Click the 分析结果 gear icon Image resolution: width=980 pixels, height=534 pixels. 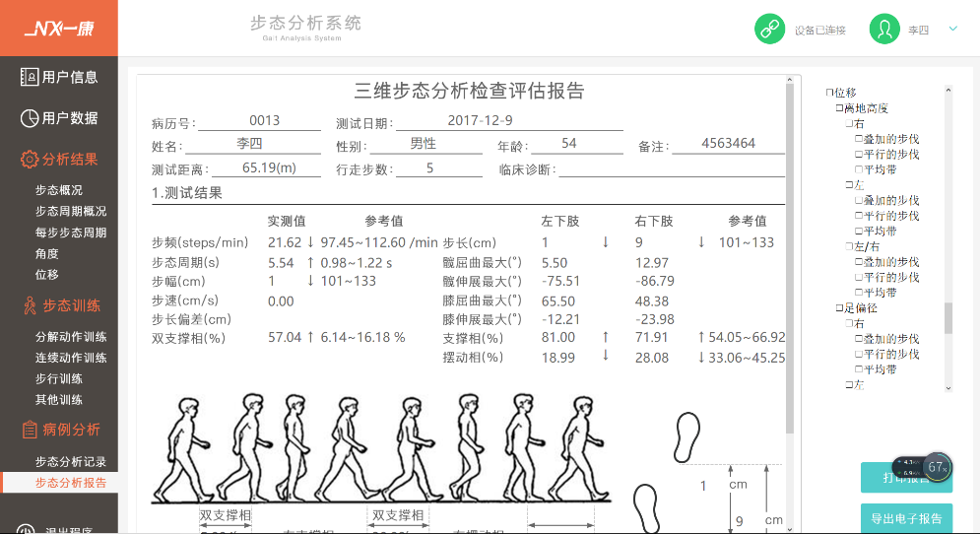point(30,160)
